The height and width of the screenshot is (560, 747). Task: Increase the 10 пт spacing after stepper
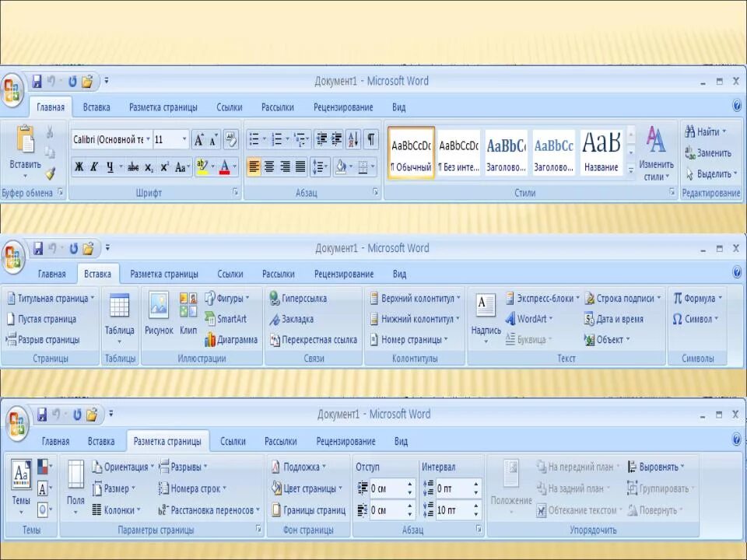click(476, 506)
